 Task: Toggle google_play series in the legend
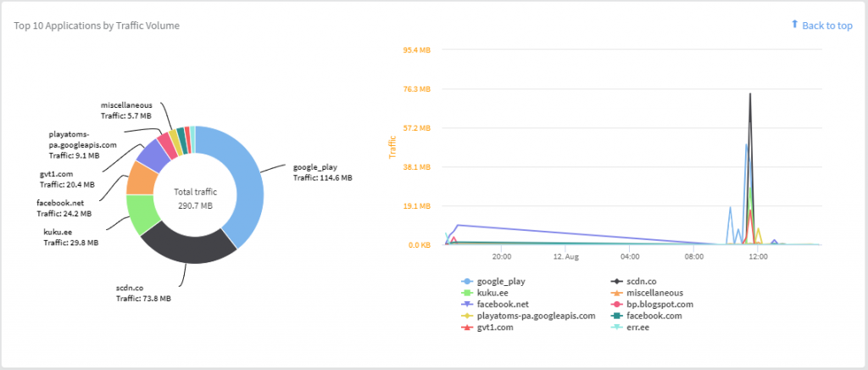pyautogui.click(x=502, y=280)
